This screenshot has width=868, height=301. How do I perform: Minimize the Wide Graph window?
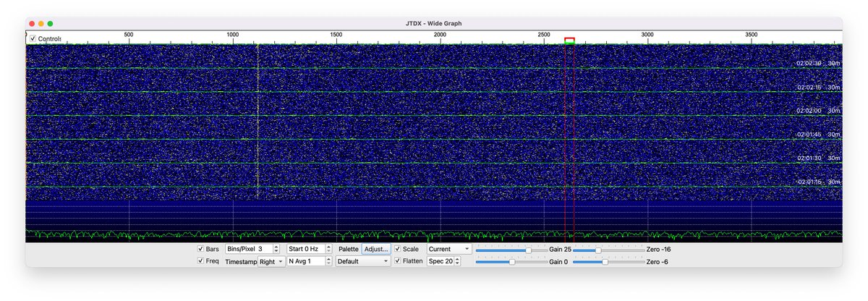pyautogui.click(x=41, y=24)
